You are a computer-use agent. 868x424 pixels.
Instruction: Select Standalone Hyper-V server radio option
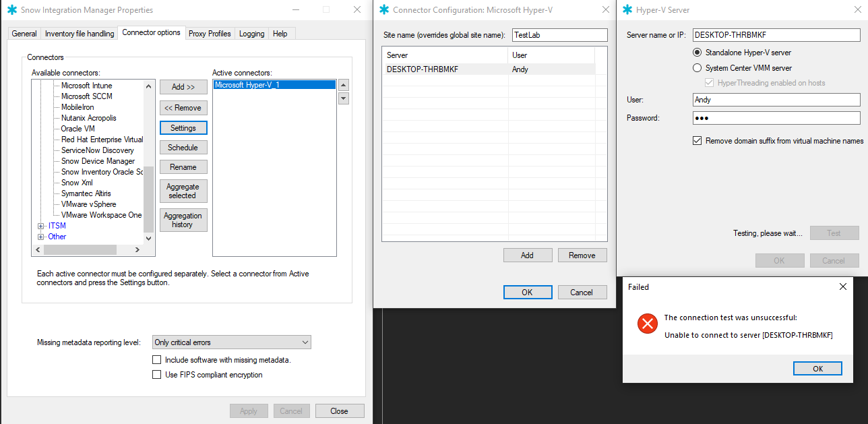point(697,53)
